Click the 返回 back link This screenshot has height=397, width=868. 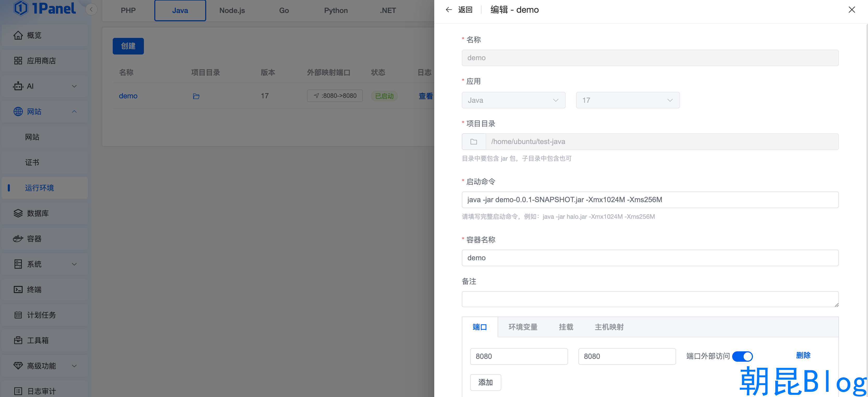pos(465,10)
